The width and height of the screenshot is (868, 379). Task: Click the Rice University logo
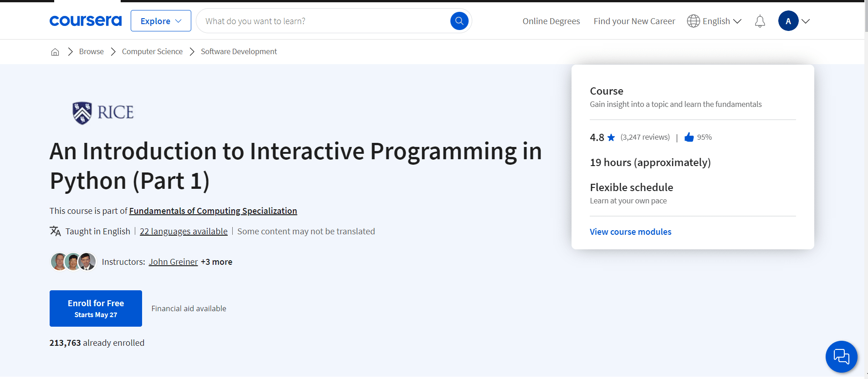[103, 112]
